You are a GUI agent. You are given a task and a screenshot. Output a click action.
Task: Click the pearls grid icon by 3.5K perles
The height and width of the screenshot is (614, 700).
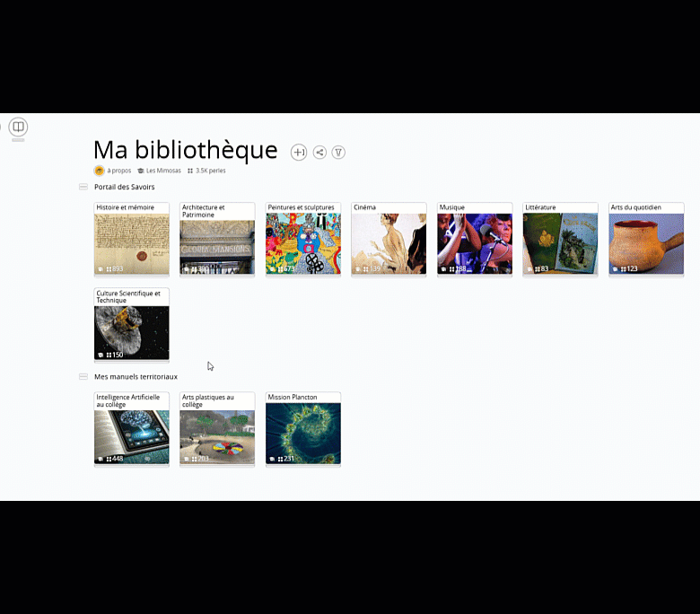coord(190,171)
